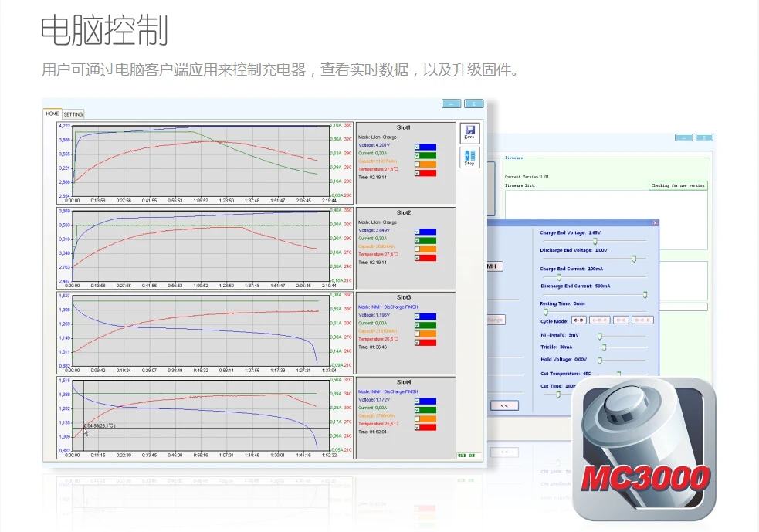This screenshot has width=759, height=532.
Task: Toggle Slot3 voltage blue checkbox
Action: coord(417,317)
